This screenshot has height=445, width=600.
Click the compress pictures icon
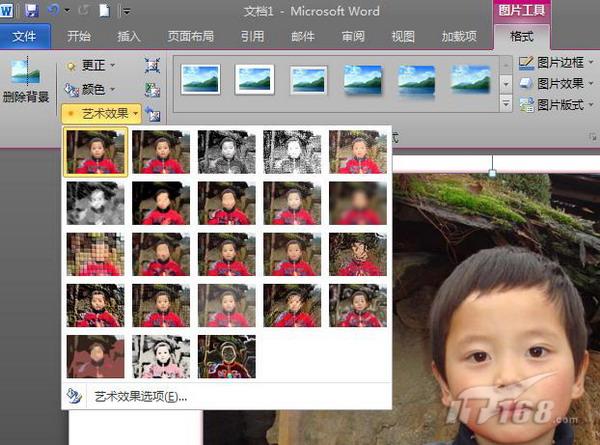tap(152, 66)
